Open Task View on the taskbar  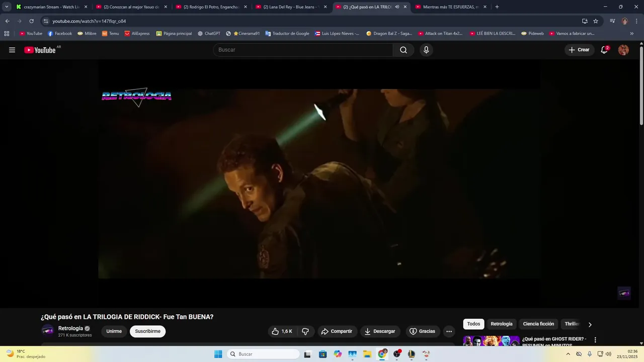[x=307, y=354]
